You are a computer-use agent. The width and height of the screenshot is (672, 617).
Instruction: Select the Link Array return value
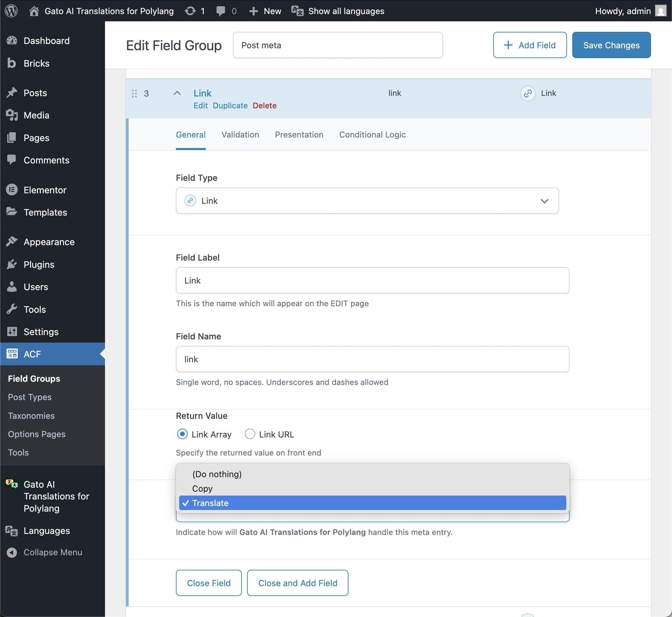182,434
